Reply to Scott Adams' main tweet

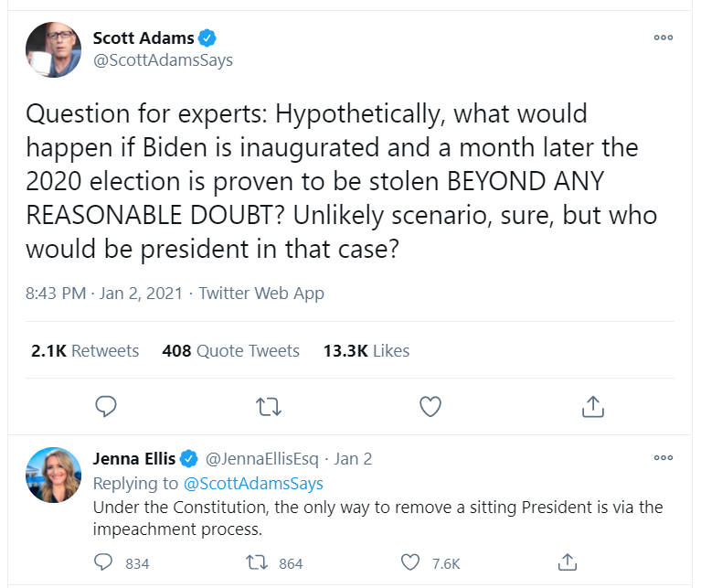coord(106,405)
